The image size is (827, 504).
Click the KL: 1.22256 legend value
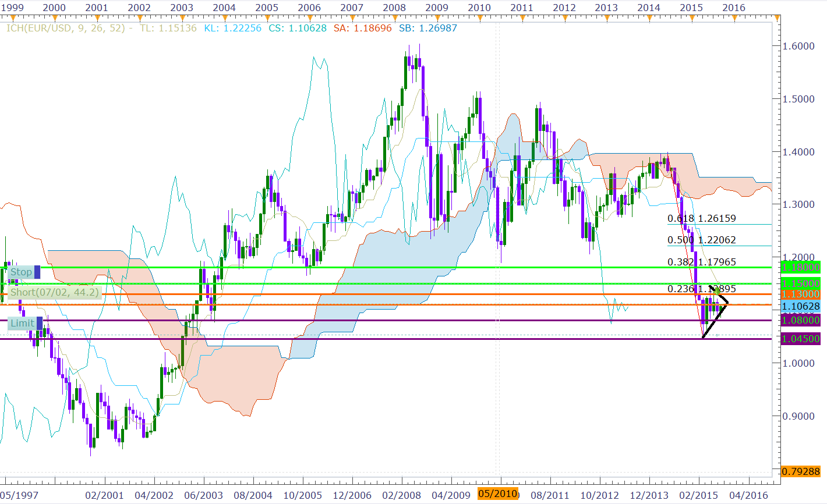click(x=233, y=28)
